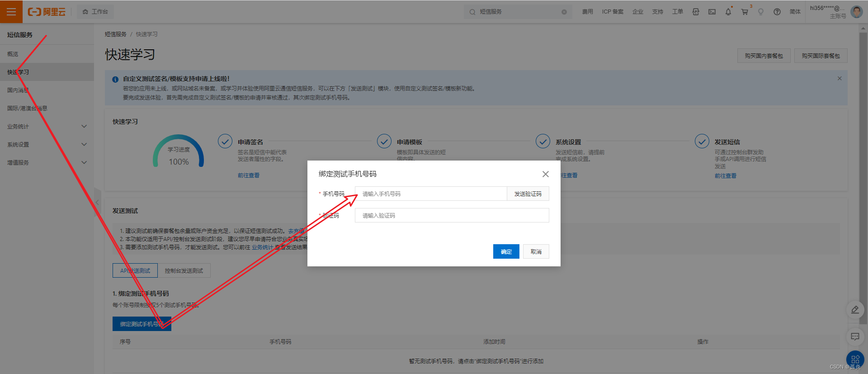
Task: Open the 业务统计 link in the notes
Action: coord(262,247)
